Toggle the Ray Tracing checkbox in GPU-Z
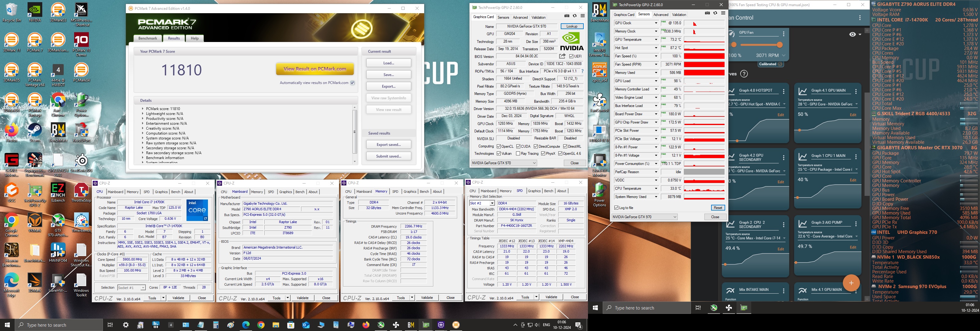The image size is (980, 331). pyautogui.click(x=518, y=154)
